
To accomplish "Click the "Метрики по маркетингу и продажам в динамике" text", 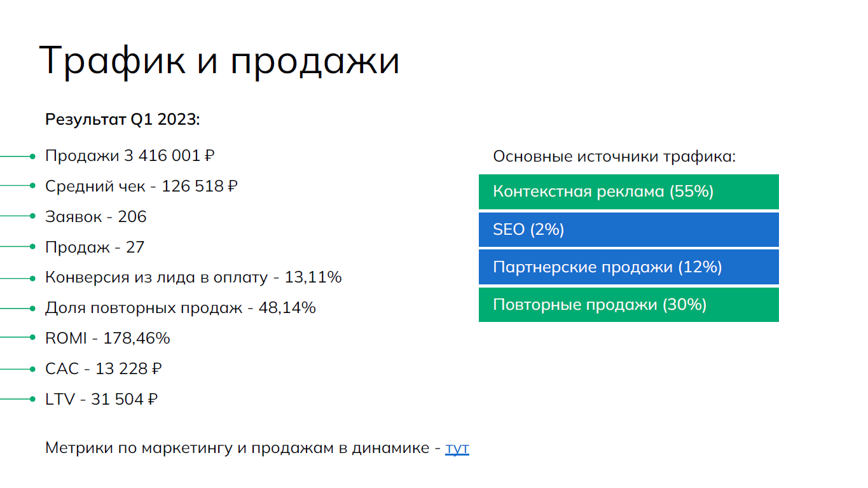I will [x=237, y=448].
